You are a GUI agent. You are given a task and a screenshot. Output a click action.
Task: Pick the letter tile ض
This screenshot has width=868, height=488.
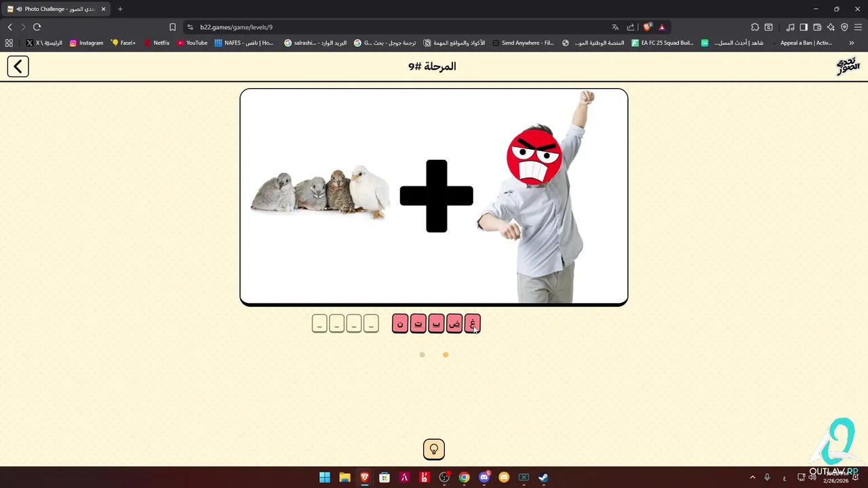pos(454,324)
